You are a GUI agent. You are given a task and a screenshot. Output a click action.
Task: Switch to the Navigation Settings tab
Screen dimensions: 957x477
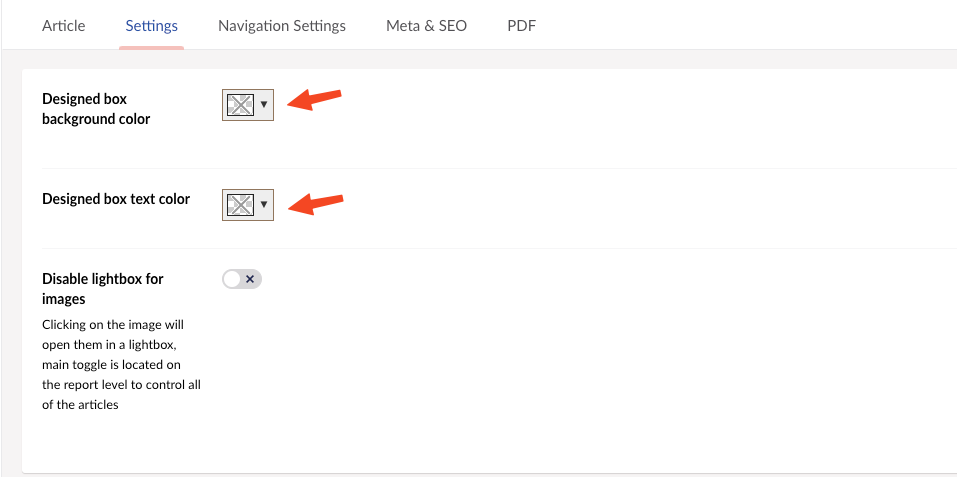282,26
